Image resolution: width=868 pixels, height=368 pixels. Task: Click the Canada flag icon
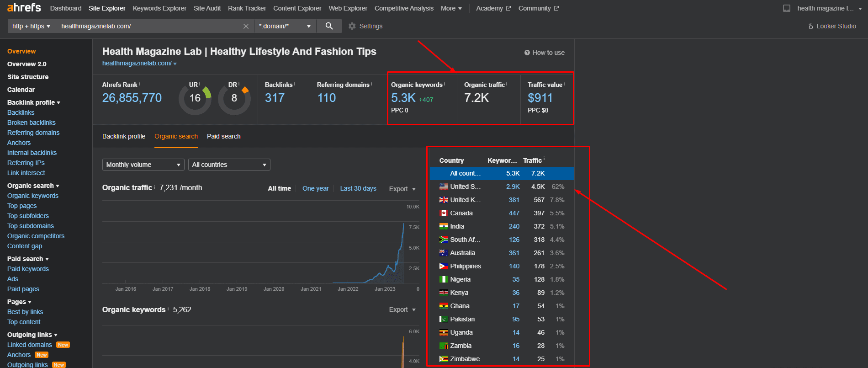tap(444, 213)
